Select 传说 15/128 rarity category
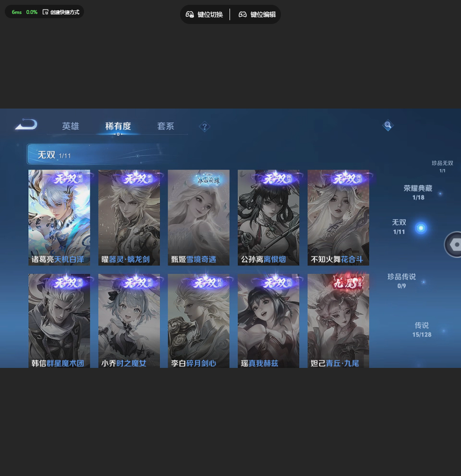This screenshot has height=476, width=461. pyautogui.click(x=422, y=330)
